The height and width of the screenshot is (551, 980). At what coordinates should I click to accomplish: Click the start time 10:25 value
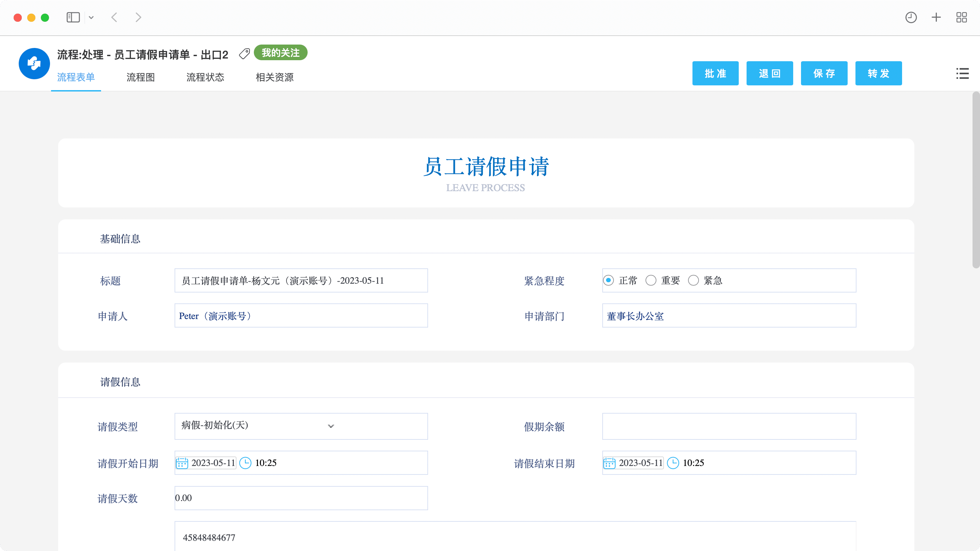point(265,463)
